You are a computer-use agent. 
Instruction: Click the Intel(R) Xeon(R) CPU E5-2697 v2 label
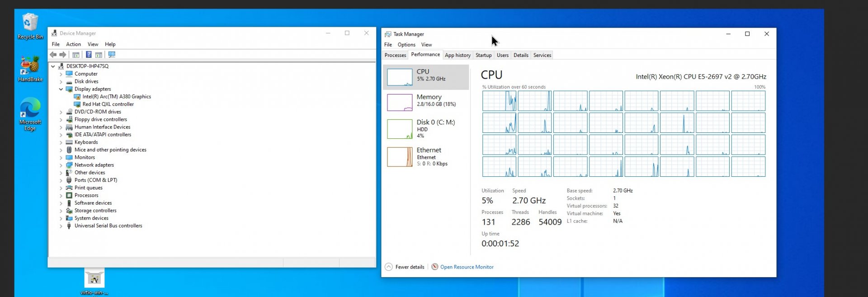click(701, 77)
